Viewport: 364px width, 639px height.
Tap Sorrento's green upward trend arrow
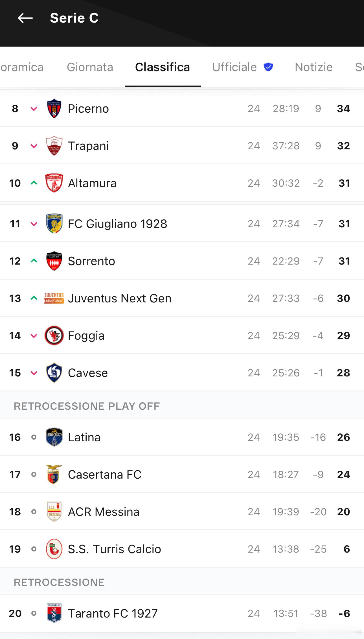pos(34,261)
